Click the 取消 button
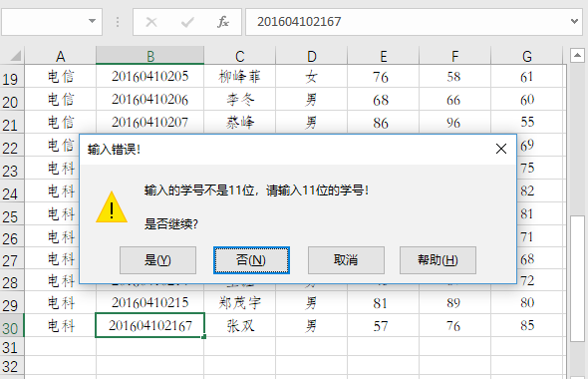This screenshot has height=379, width=588. [x=346, y=260]
